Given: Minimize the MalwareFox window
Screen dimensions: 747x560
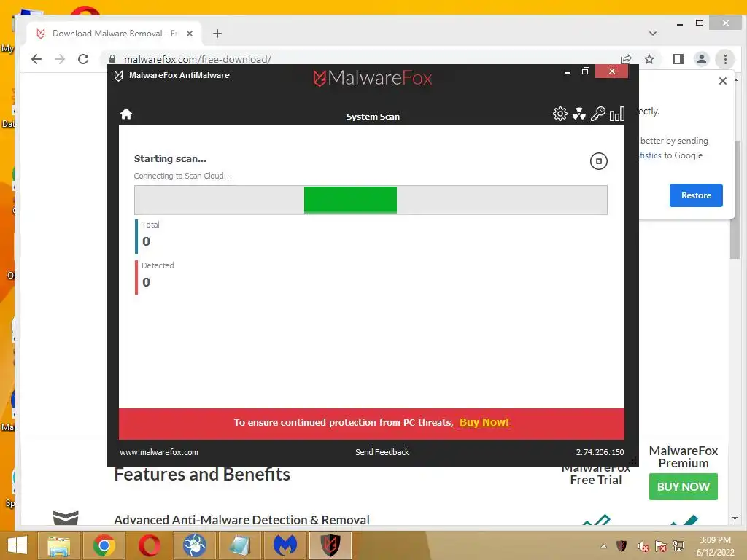Looking at the screenshot, I should (x=567, y=72).
